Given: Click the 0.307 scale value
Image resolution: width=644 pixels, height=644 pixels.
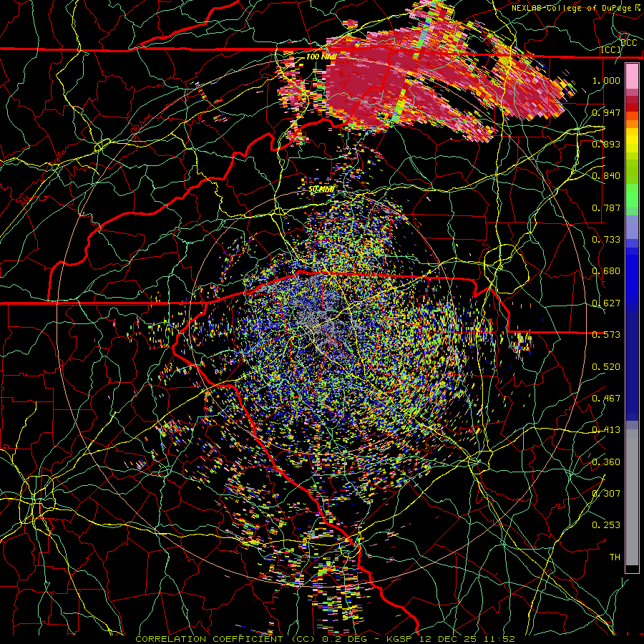Looking at the screenshot, I should click(606, 494).
